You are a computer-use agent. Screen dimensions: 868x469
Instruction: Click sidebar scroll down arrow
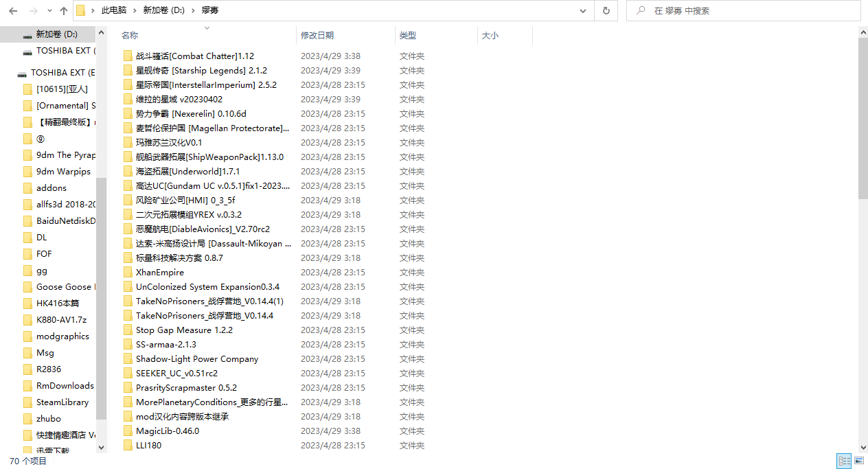[x=102, y=448]
